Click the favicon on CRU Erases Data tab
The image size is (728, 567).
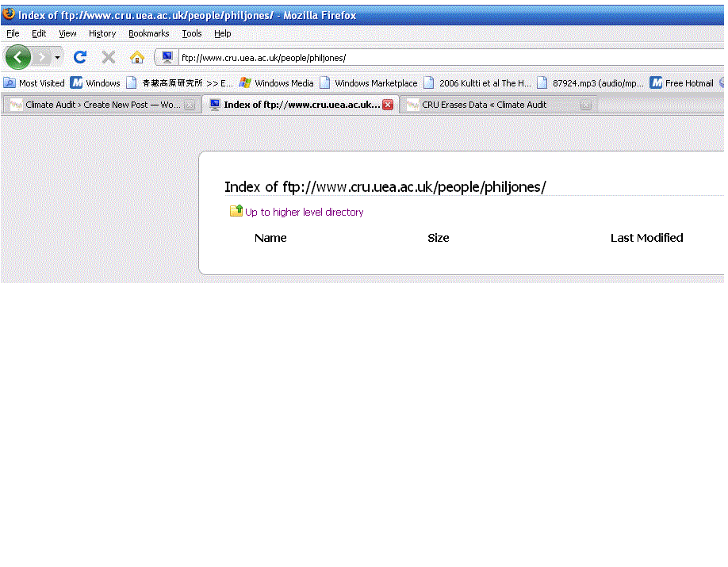pos(412,105)
